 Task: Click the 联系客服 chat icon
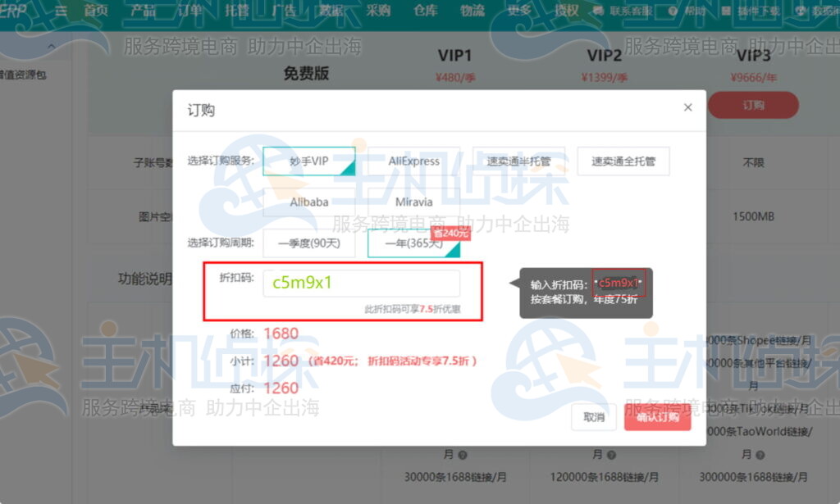598,11
